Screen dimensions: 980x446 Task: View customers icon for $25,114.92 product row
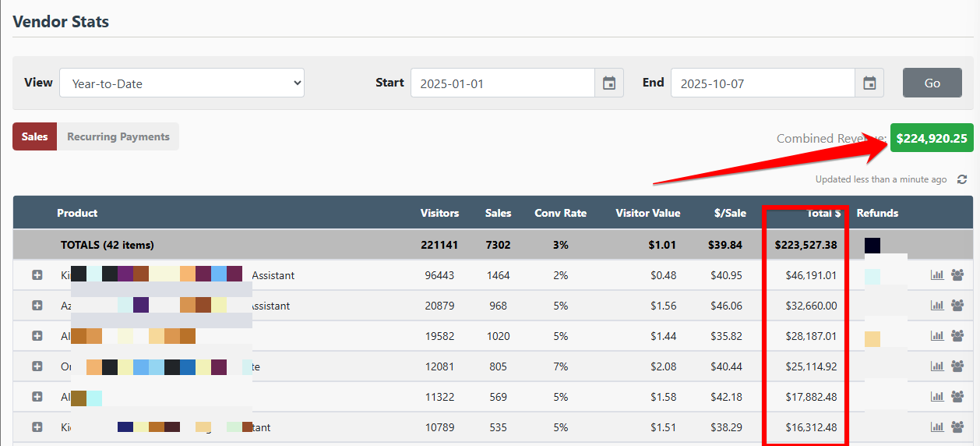(957, 366)
